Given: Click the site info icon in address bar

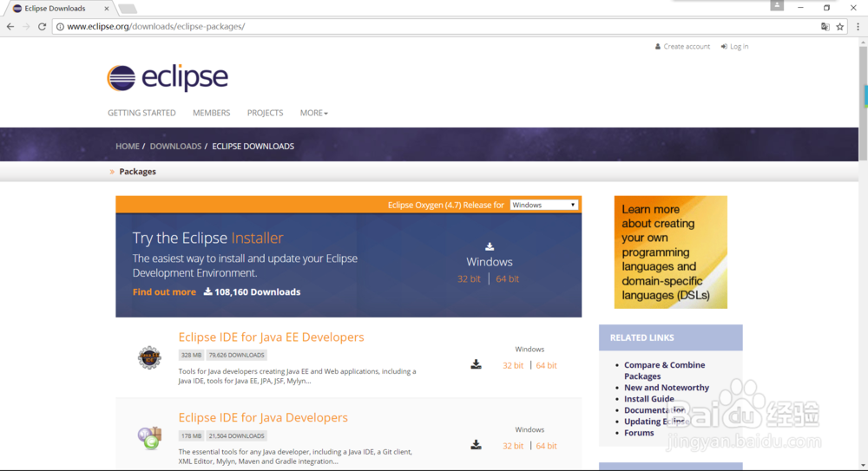Looking at the screenshot, I should pyautogui.click(x=60, y=27).
